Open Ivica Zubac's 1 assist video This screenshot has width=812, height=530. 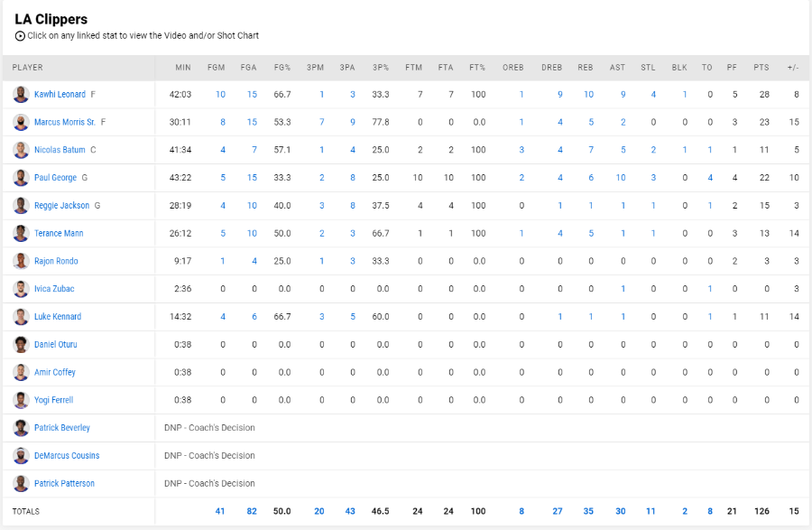tap(623, 289)
